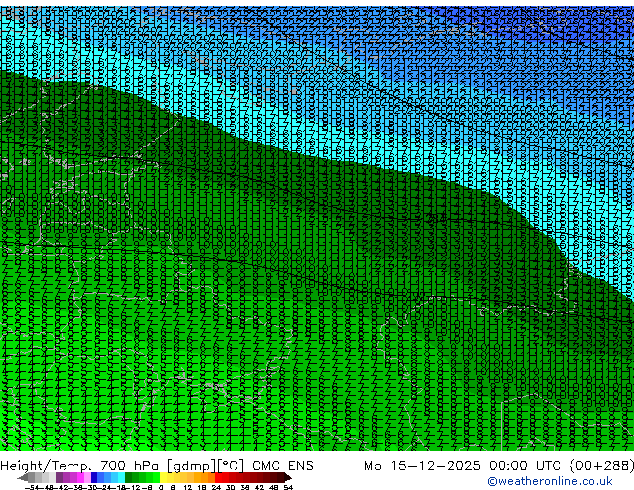Click the gray left arrow on the legend
The height and width of the screenshot is (490, 634).
pos(22,477)
